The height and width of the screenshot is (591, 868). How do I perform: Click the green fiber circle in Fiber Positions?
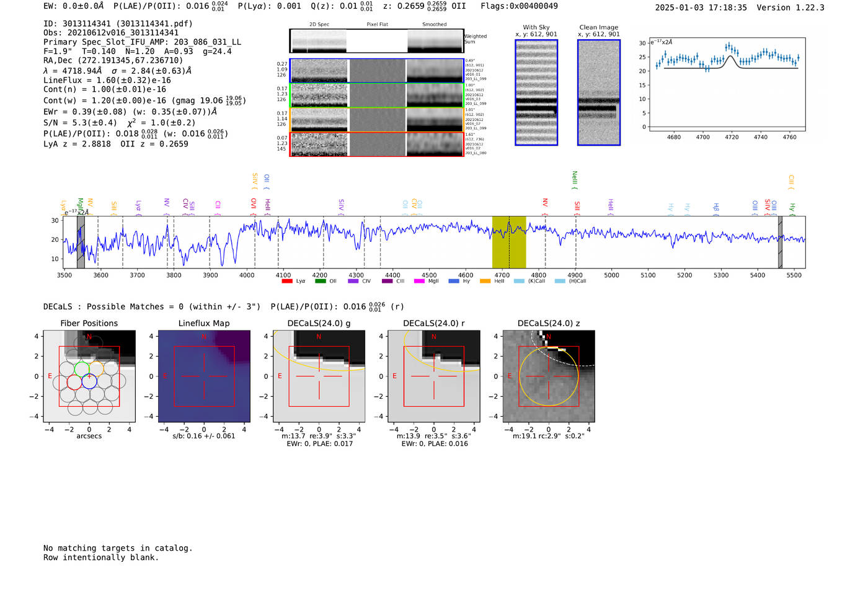click(x=82, y=370)
